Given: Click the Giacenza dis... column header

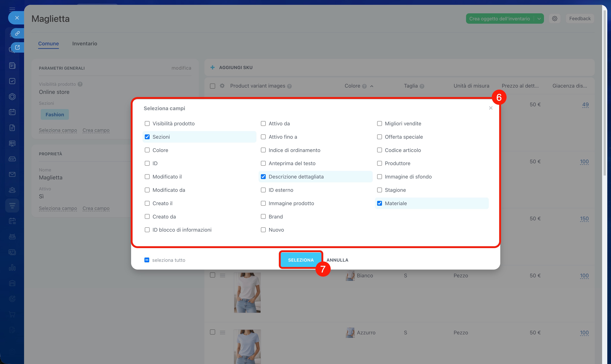Looking at the screenshot, I should click(570, 86).
